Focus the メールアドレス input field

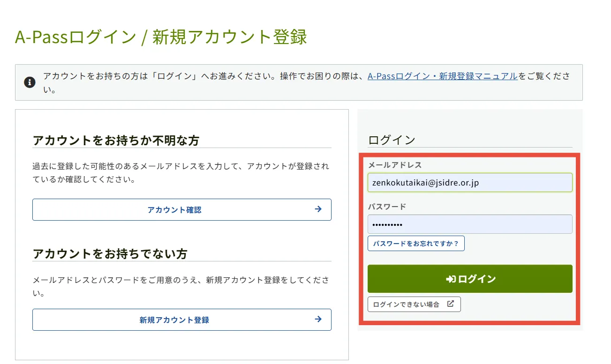[469, 183]
